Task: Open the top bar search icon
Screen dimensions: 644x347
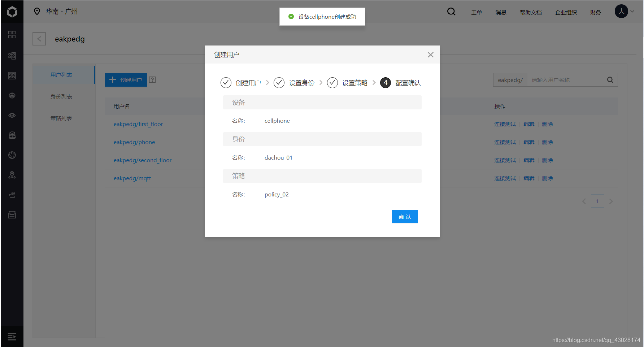Action: pos(451,12)
